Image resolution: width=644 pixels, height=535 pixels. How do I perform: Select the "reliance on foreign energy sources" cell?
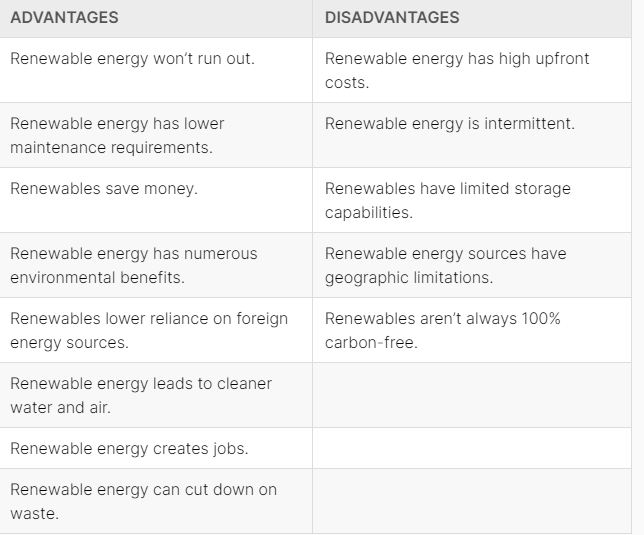click(148, 330)
